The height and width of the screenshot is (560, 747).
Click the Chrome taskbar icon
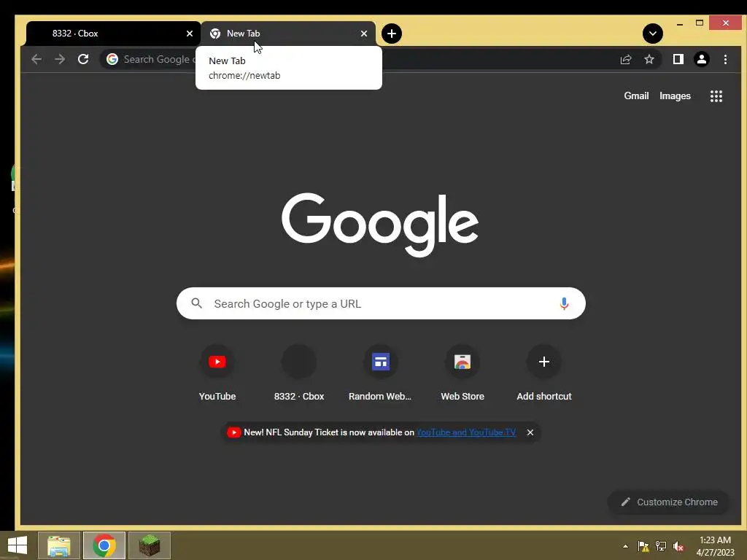coord(104,545)
